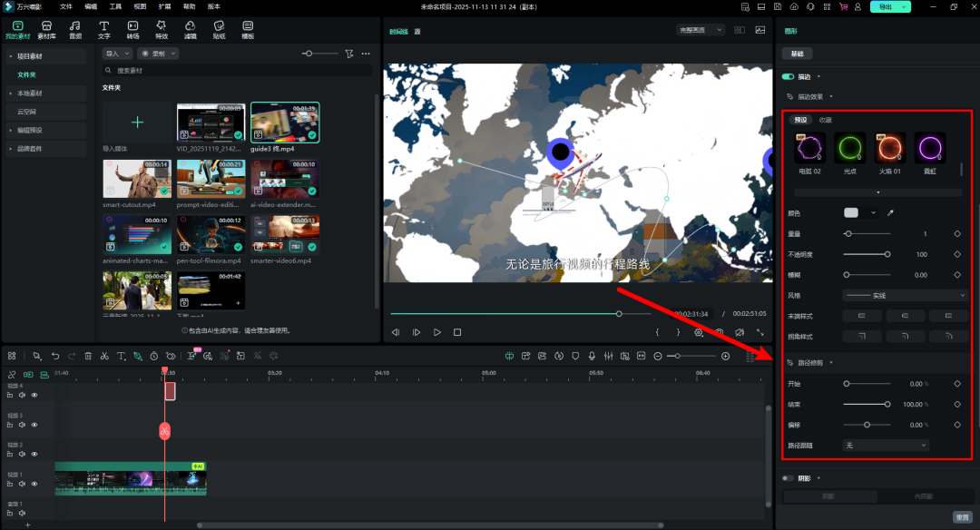Open the 贴纸 (Stickers) panel icon
The height and width of the screenshot is (530, 980).
click(x=219, y=29)
